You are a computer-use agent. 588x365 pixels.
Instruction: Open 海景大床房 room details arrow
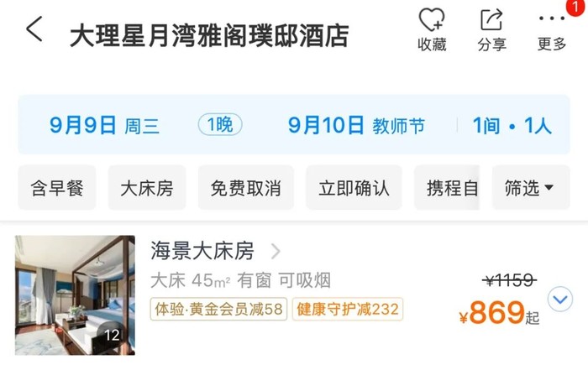tap(276, 251)
